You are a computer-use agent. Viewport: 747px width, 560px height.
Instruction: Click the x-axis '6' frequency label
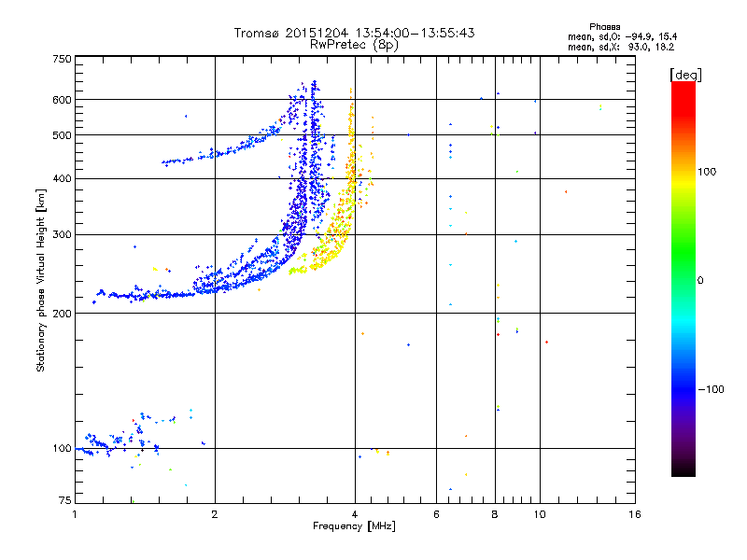click(436, 514)
